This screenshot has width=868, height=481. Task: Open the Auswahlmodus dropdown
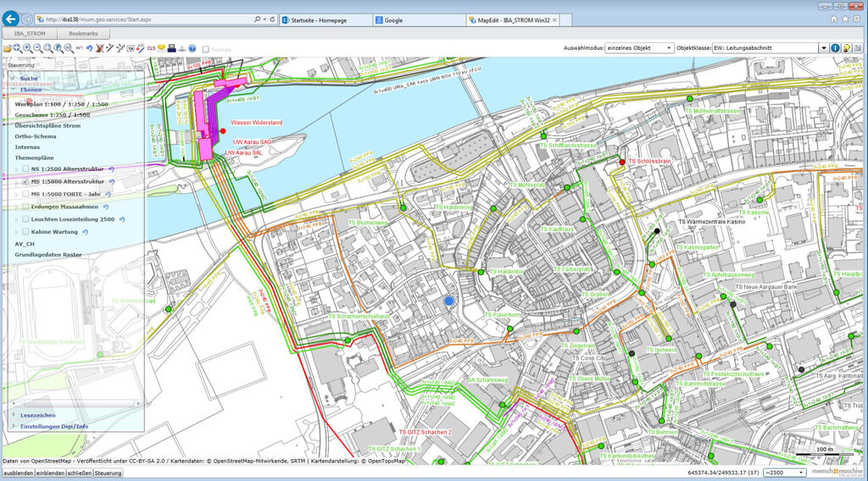point(640,48)
